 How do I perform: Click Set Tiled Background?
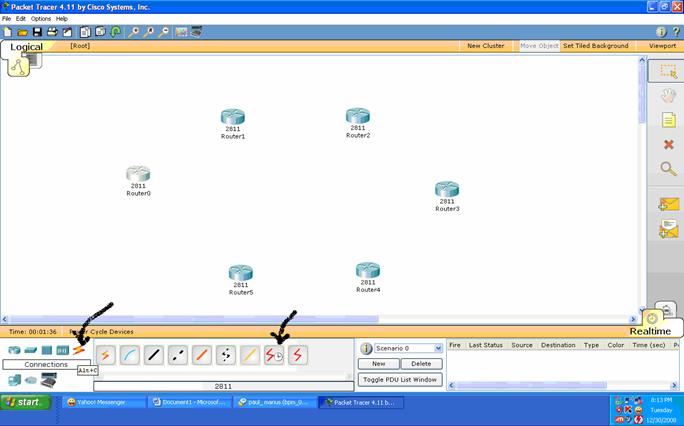(x=596, y=46)
